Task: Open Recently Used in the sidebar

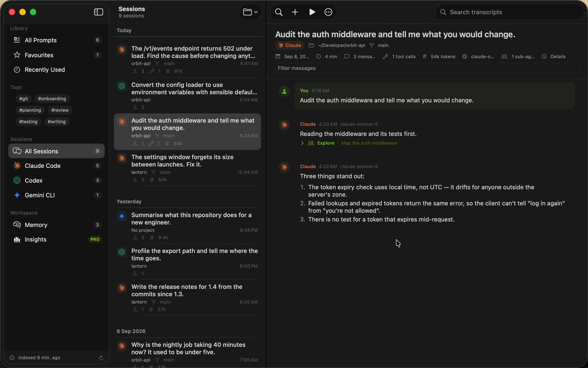Action: pyautogui.click(x=56, y=70)
